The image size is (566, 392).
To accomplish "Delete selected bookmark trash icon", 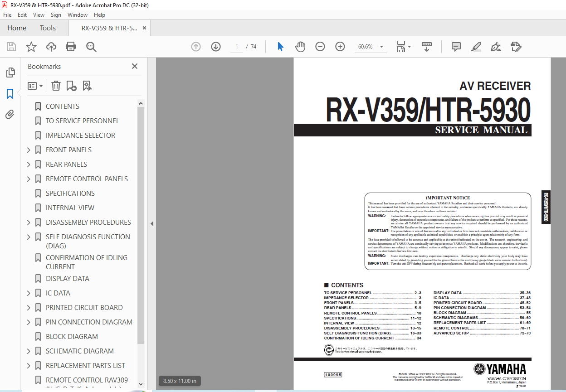I will (56, 86).
